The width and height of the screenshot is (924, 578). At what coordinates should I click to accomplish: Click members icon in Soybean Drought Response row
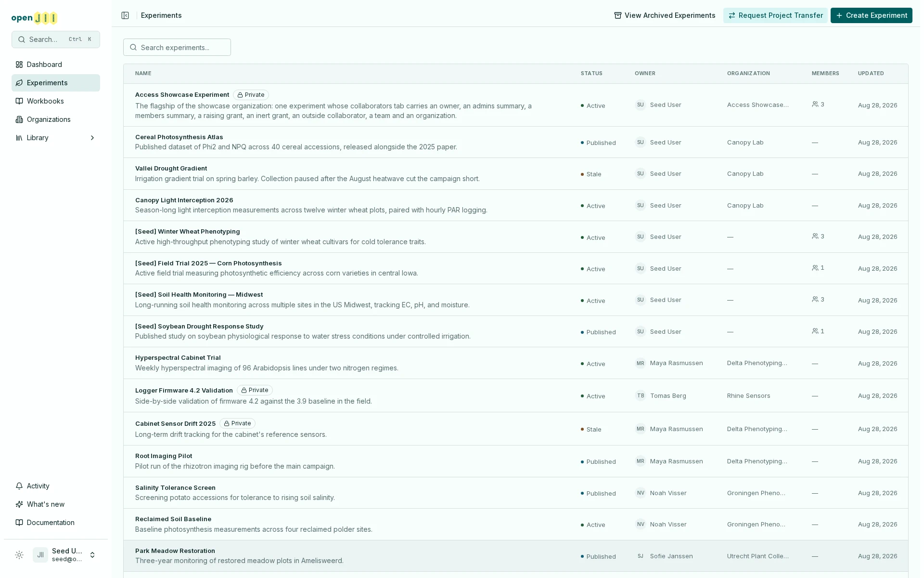[815, 331]
